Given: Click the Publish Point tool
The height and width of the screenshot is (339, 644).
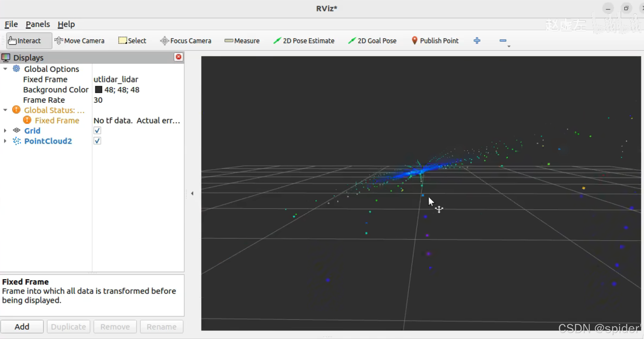Looking at the screenshot, I should tap(435, 41).
